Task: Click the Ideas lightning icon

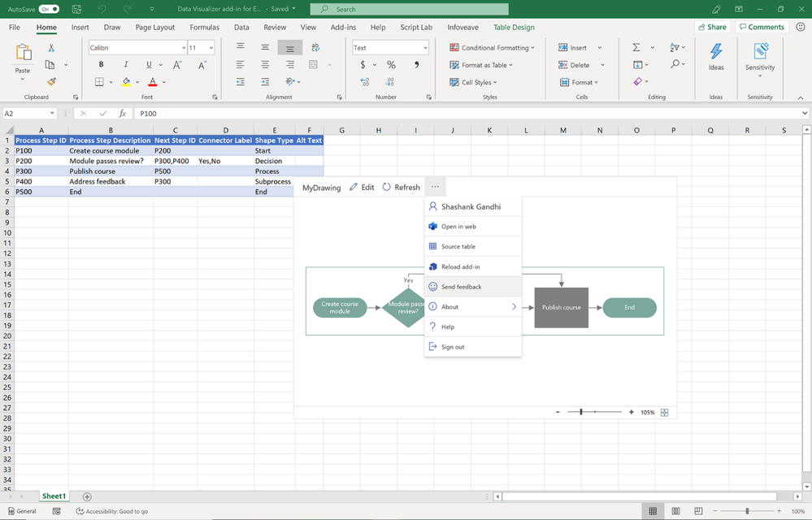Action: coord(716,53)
